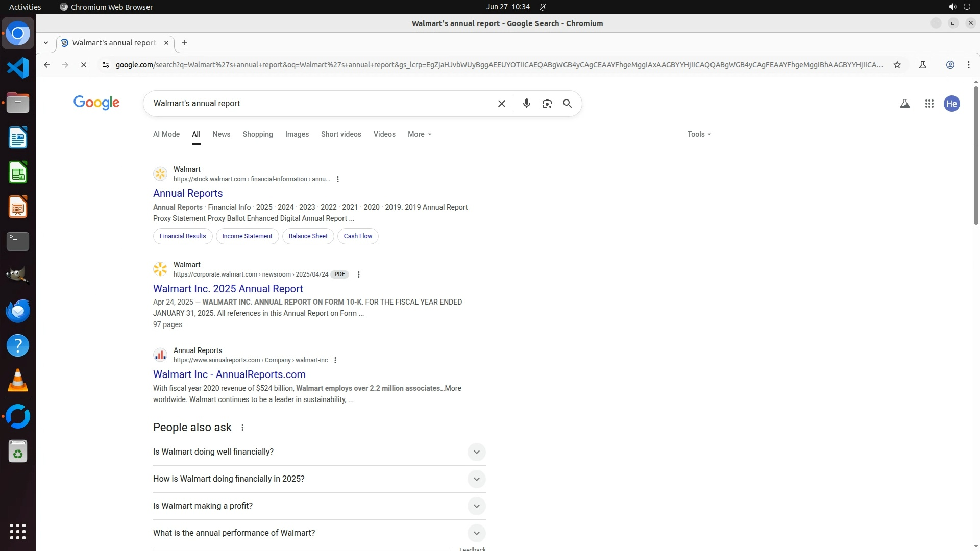Open the Tools dropdown

pos(699,134)
